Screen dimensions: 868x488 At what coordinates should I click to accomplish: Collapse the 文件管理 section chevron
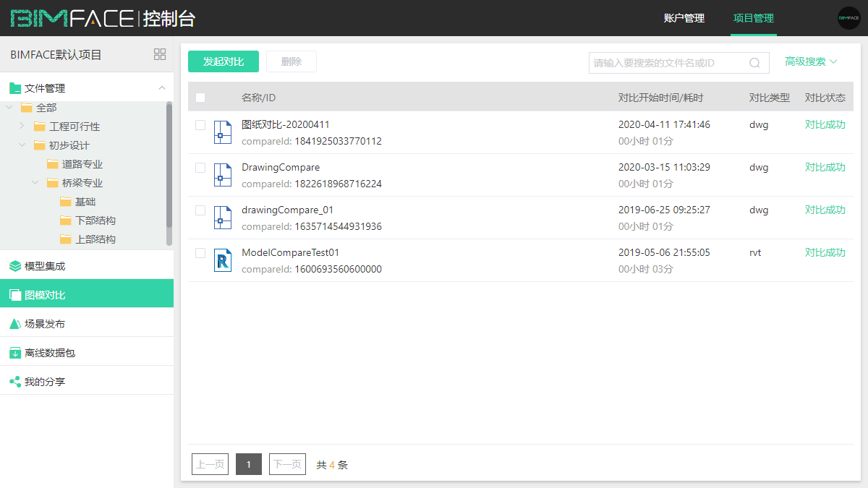(x=162, y=88)
